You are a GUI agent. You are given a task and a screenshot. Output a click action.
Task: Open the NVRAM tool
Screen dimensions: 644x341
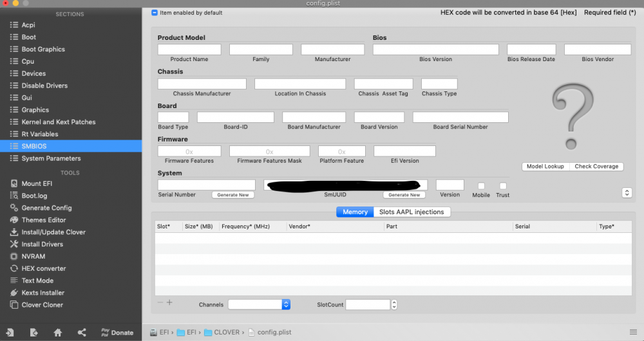coord(71,256)
